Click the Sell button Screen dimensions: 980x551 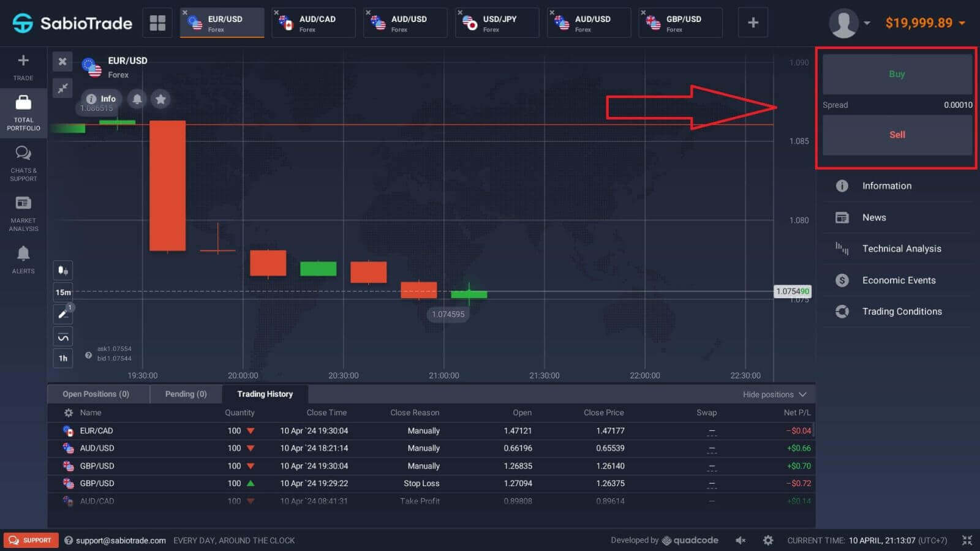coord(897,135)
